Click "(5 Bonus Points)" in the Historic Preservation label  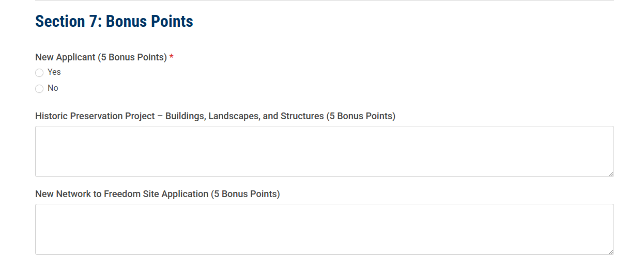pos(361,116)
